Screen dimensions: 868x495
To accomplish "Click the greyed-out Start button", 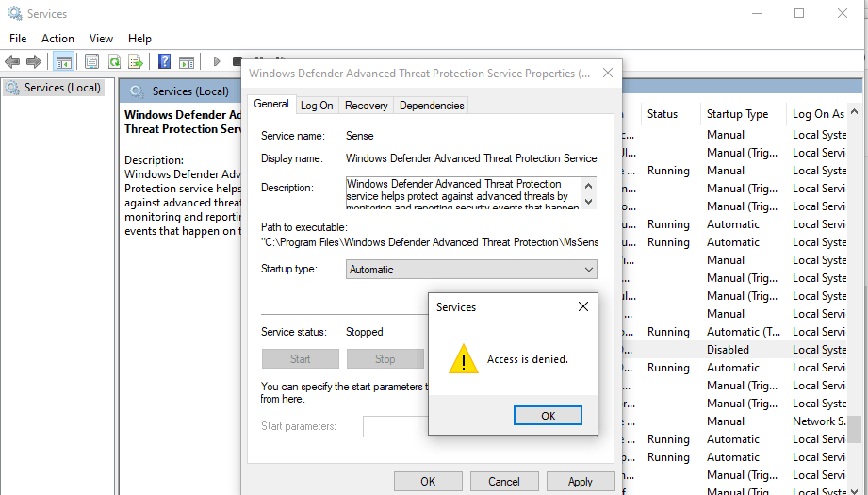I will pyautogui.click(x=300, y=359).
